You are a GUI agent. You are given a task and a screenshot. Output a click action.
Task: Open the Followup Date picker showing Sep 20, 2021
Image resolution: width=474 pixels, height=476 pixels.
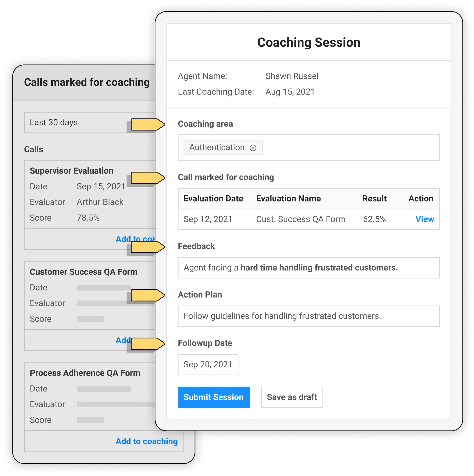pos(208,364)
